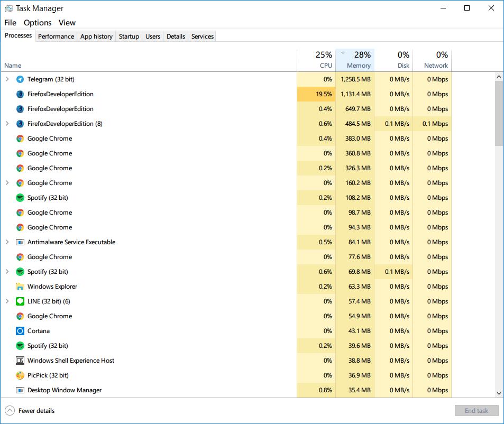504x424 pixels.
Task: Click the Firefox icon using 1,131.4 MB
Action: [20, 94]
